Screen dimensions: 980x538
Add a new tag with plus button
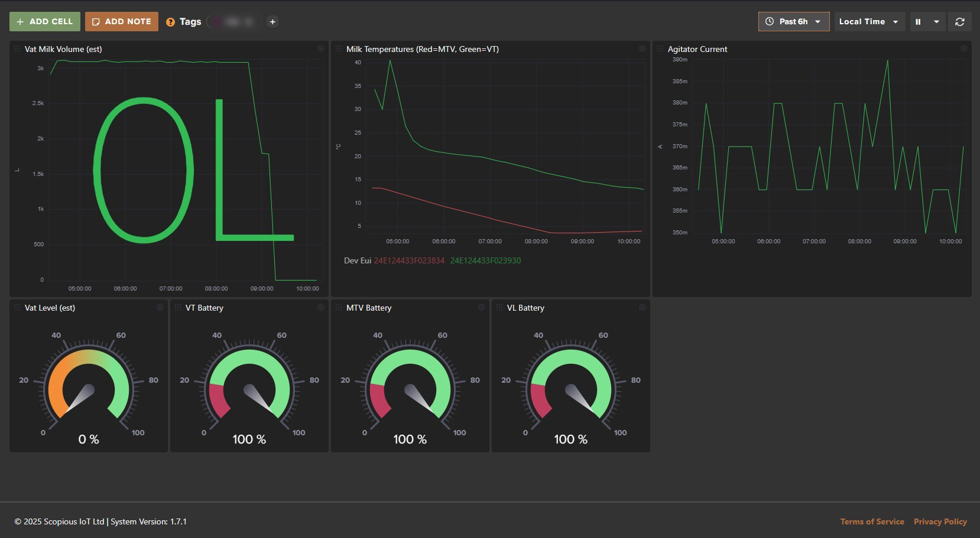pyautogui.click(x=272, y=22)
